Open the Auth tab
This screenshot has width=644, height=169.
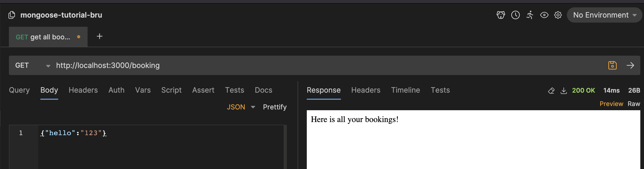pos(116,90)
